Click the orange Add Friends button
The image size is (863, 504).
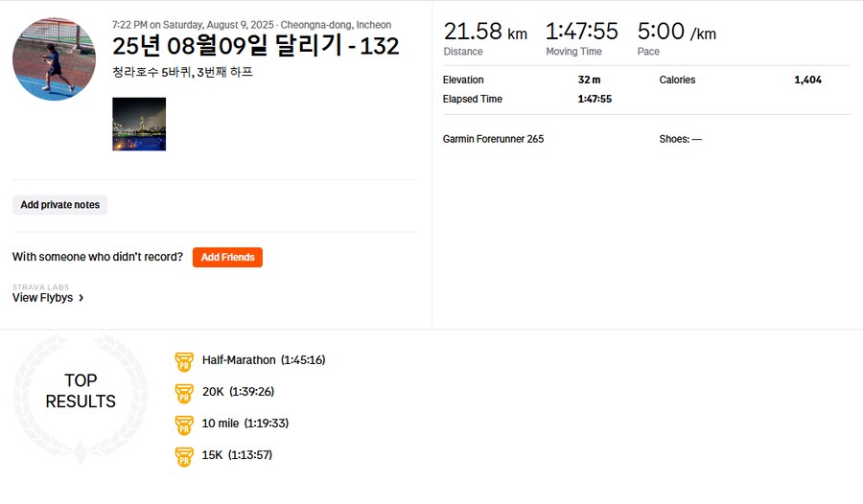(227, 257)
